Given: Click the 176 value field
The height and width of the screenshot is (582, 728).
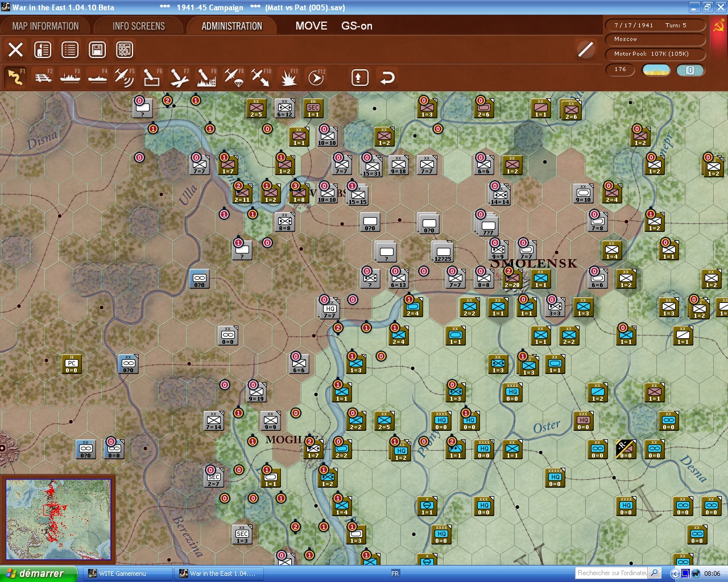Looking at the screenshot, I should tap(621, 69).
